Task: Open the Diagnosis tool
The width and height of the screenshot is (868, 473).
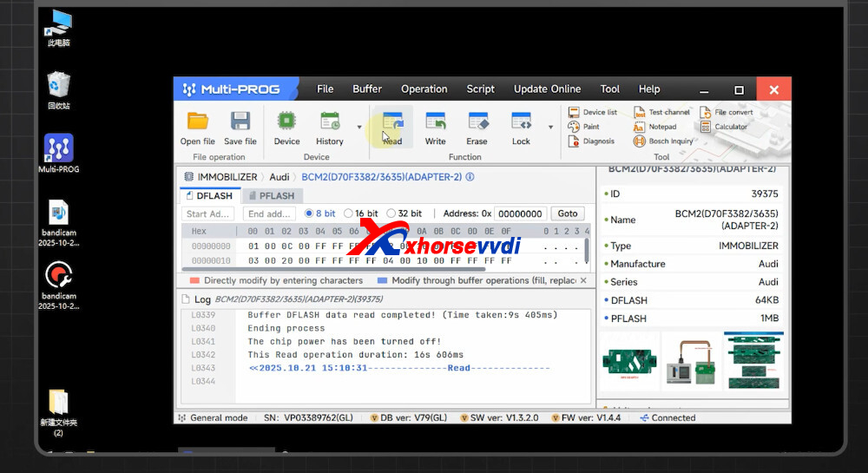Action: point(591,141)
